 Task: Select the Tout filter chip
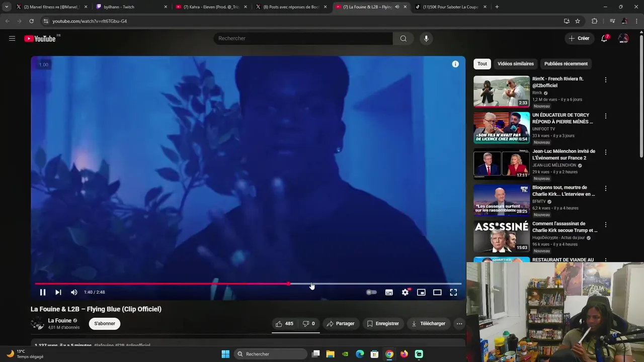click(482, 64)
